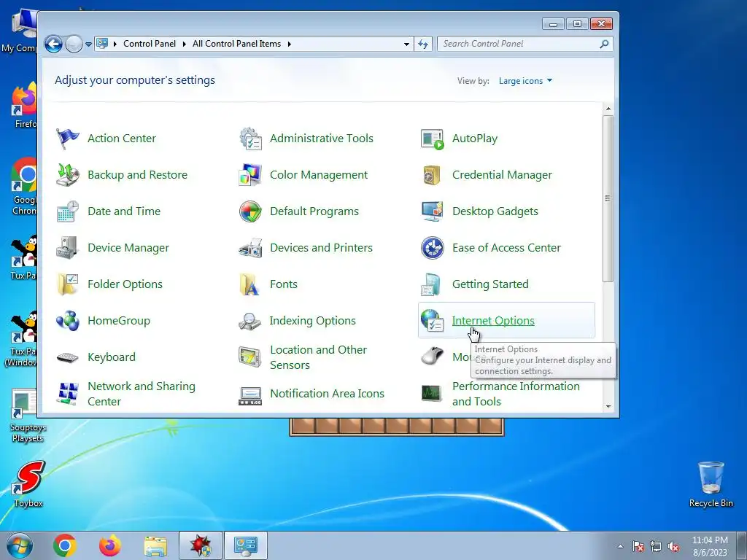
Task: Click the Default Programs icon
Action: click(250, 211)
